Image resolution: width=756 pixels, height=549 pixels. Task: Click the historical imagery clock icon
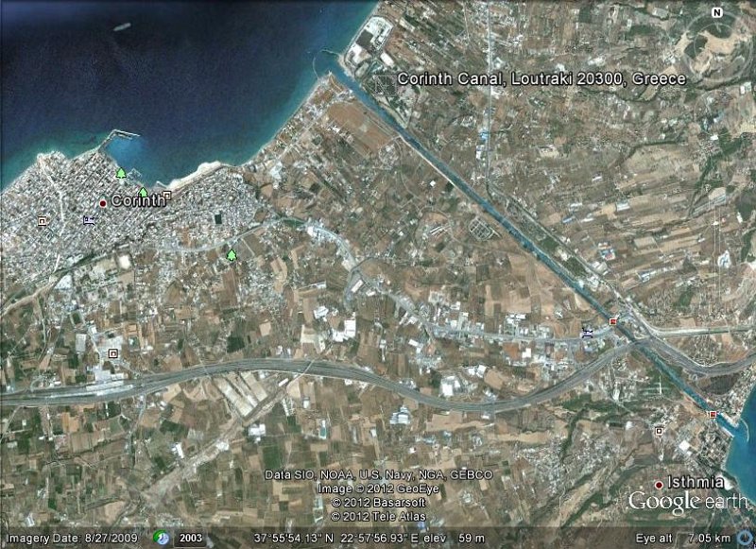pos(161,538)
